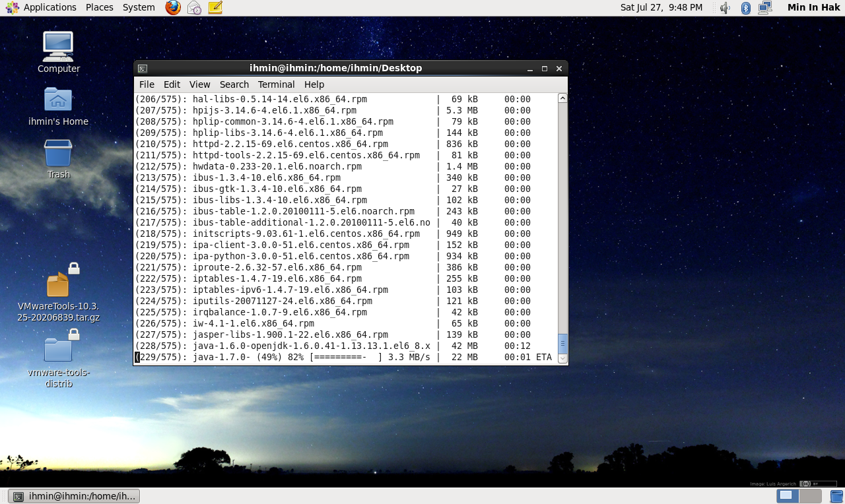
Task: Open the Applications menu
Action: (50, 7)
